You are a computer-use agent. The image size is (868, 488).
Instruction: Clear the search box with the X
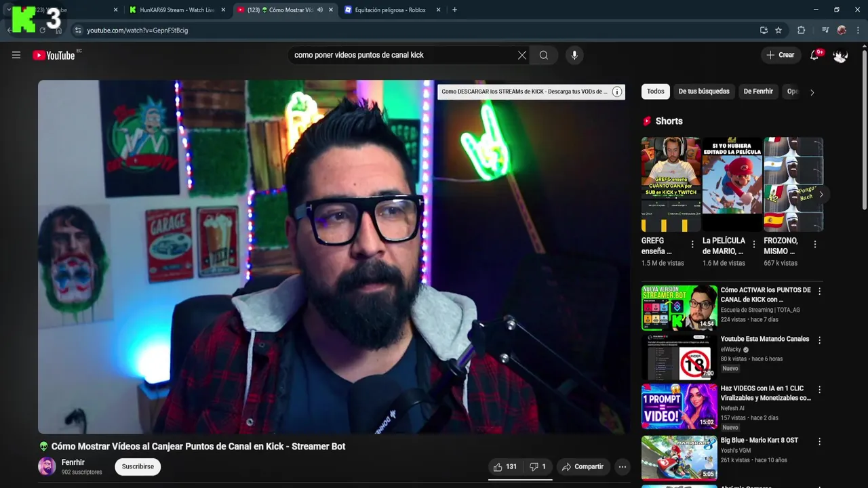tap(522, 55)
